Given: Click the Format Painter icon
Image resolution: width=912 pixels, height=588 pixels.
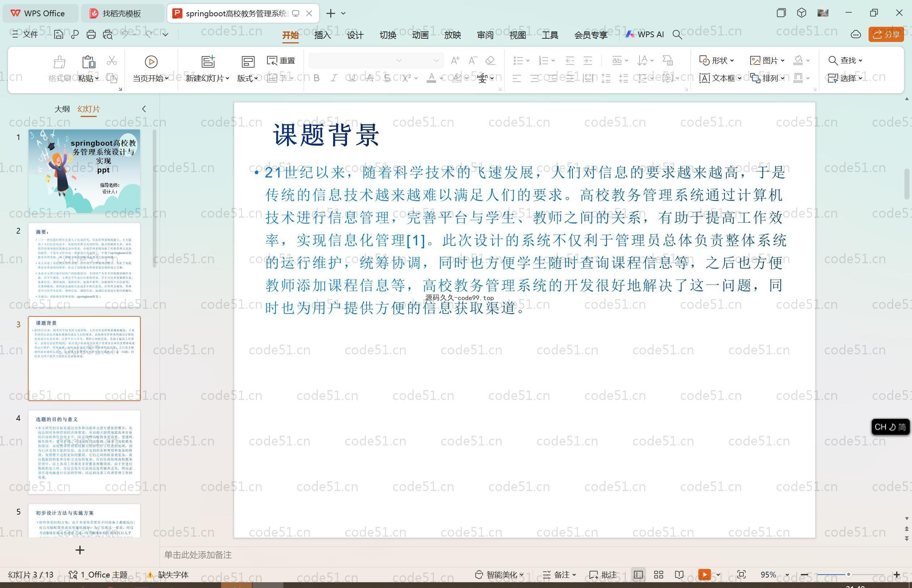Looking at the screenshot, I should tap(60, 61).
